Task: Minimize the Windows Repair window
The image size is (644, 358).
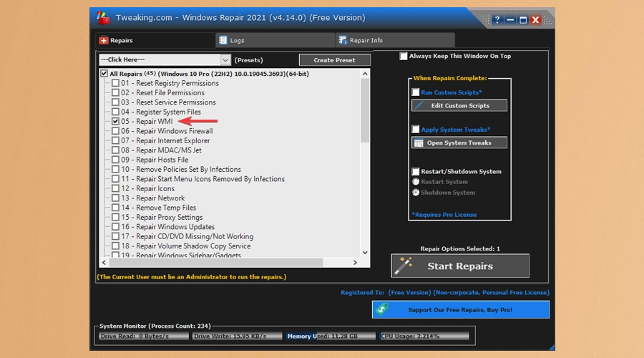Action: click(510, 20)
